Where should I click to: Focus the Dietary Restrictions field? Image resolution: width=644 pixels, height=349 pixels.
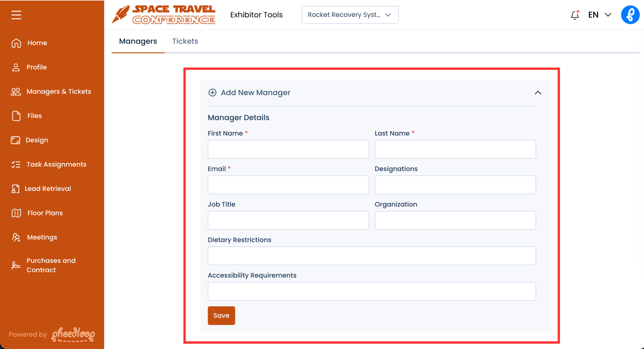(x=371, y=256)
